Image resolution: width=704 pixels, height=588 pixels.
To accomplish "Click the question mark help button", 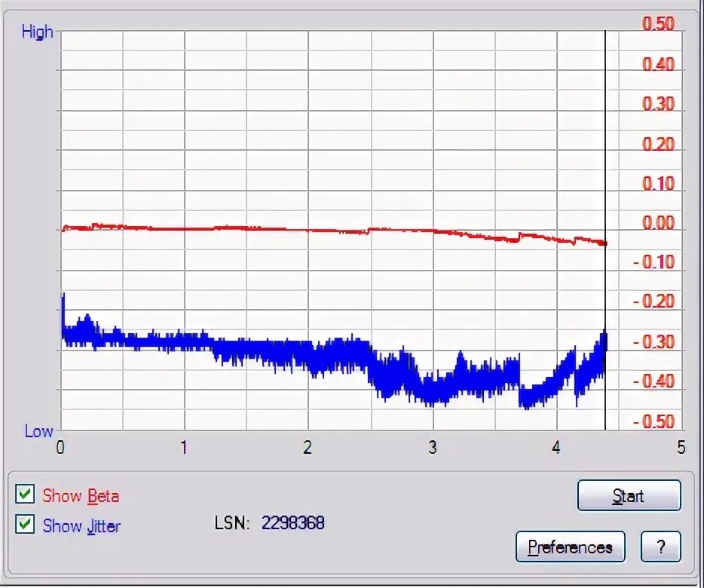I will [660, 547].
